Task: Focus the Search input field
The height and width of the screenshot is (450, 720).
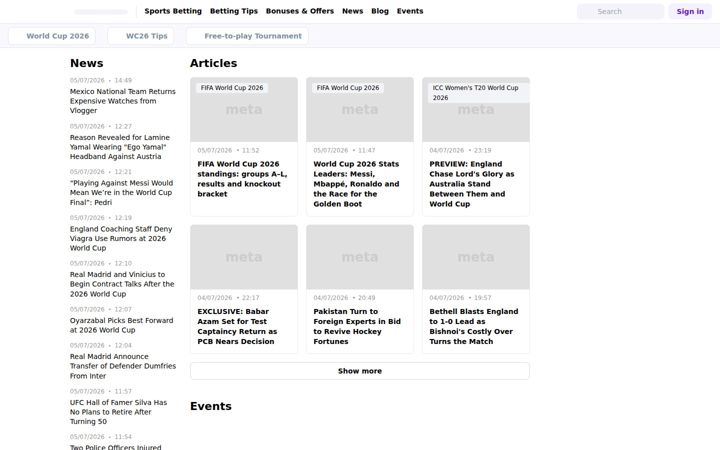Action: point(620,11)
